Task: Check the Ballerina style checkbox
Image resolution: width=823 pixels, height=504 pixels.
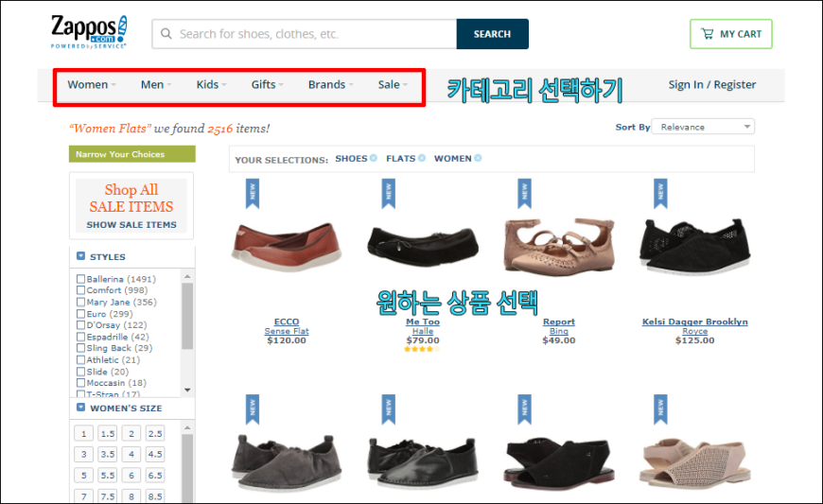Action: click(80, 279)
